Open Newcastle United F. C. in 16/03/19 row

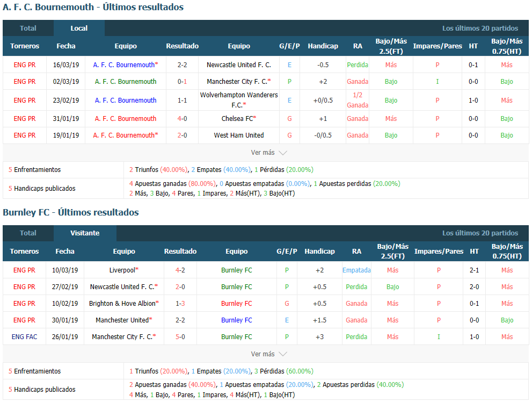coord(239,65)
